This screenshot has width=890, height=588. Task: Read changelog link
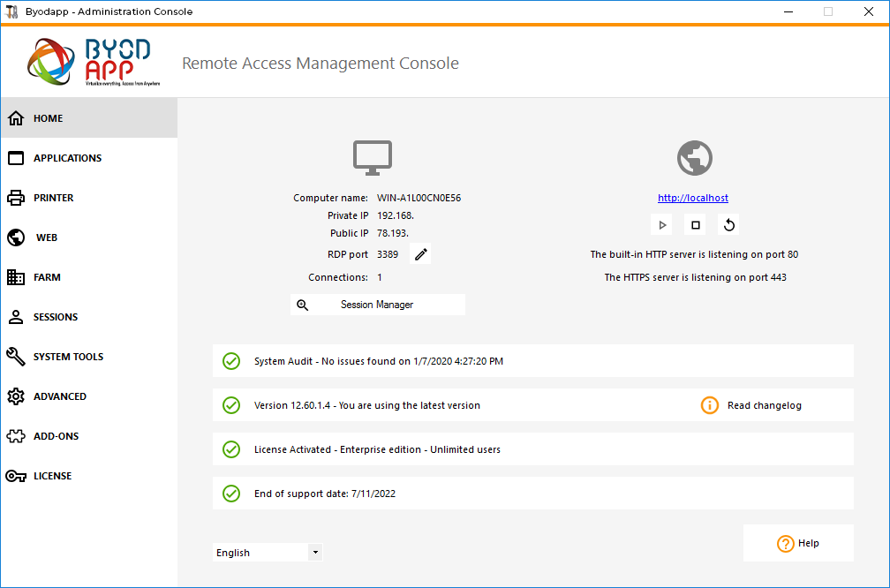(765, 405)
